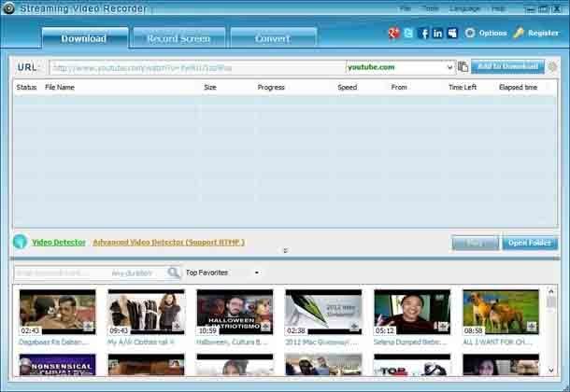This screenshot has width=570, height=392.
Task: Sort by the Progress column header
Action: (x=271, y=87)
